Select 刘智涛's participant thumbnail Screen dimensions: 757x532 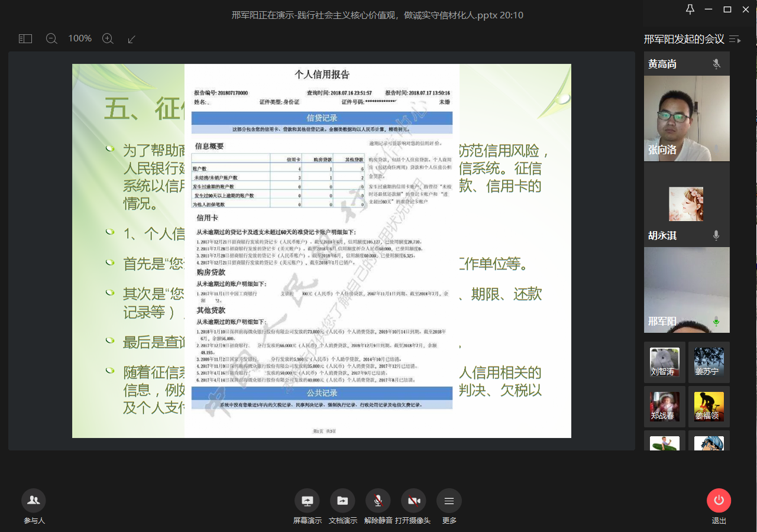664,362
